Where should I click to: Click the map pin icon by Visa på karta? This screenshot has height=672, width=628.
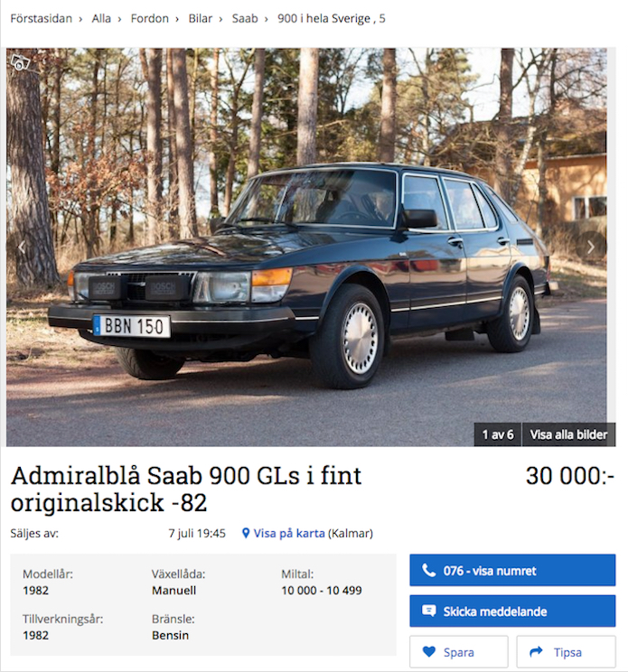pyautogui.click(x=246, y=533)
